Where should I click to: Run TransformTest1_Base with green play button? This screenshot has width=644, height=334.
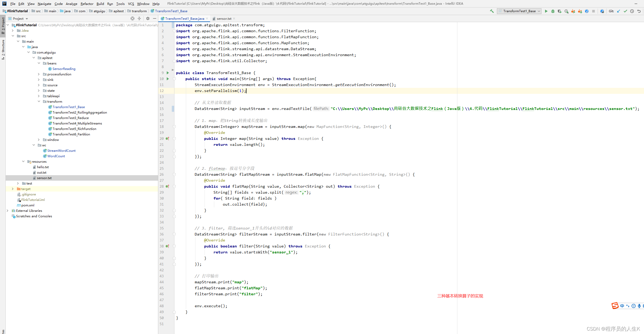point(546,11)
